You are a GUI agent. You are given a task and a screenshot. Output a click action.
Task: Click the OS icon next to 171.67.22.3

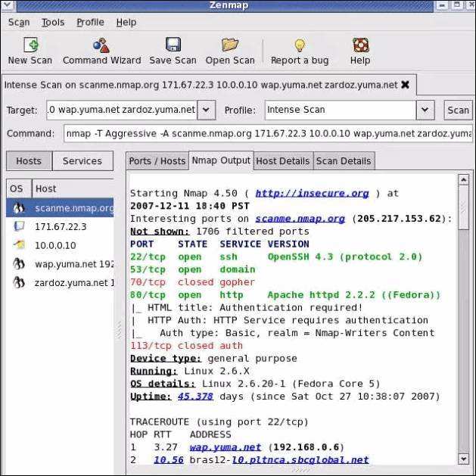[19, 226]
